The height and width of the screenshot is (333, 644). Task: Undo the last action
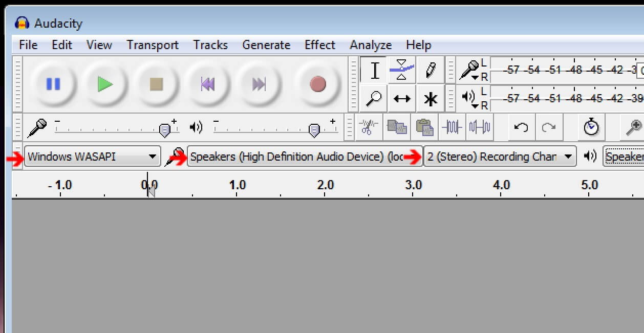pos(521,127)
